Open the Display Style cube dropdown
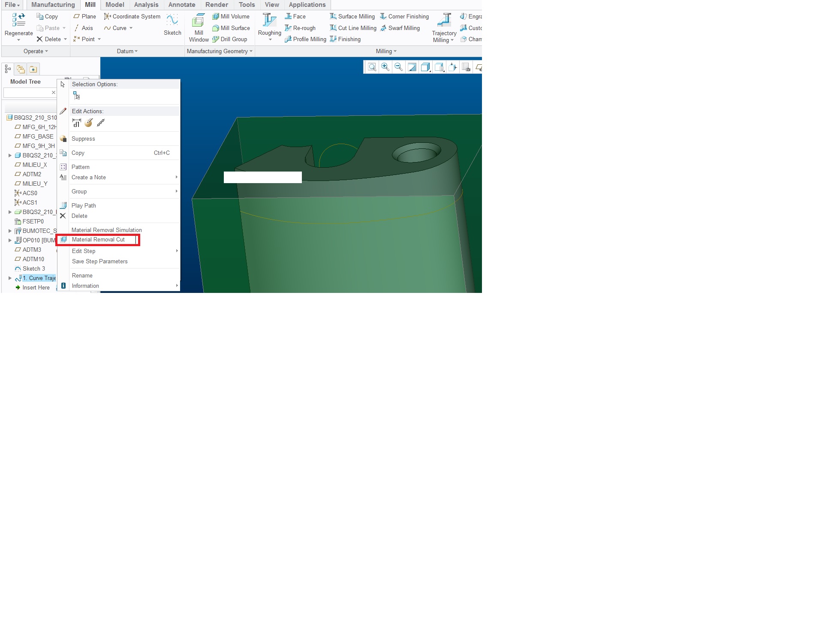The image size is (840, 630). tap(425, 67)
